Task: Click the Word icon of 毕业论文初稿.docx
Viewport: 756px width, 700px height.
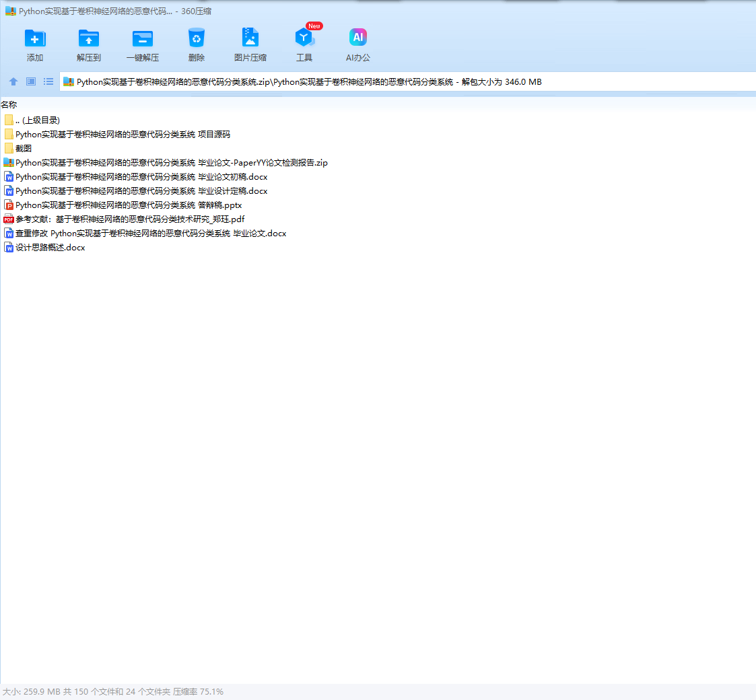Action: (9, 177)
